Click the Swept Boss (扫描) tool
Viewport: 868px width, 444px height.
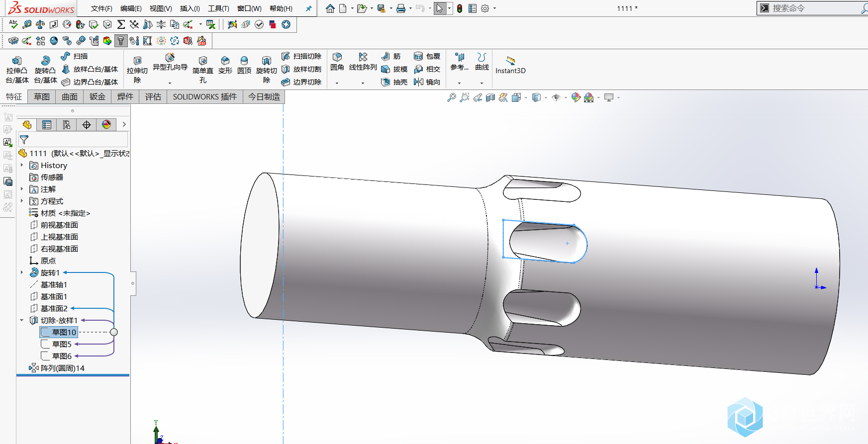pyautogui.click(x=74, y=56)
